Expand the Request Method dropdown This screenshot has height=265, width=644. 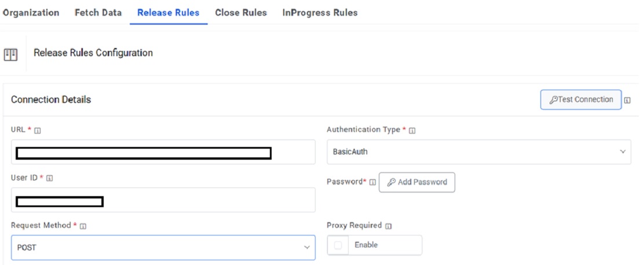[x=163, y=248]
